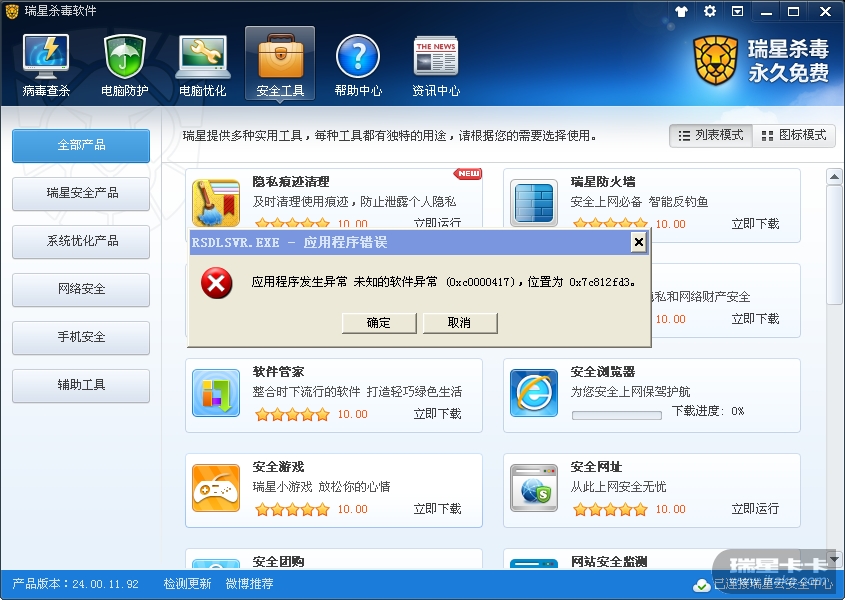Viewport: 845px width, 600px height.
Task: Click 立即下载 for 安全游戏
Action: click(x=437, y=509)
